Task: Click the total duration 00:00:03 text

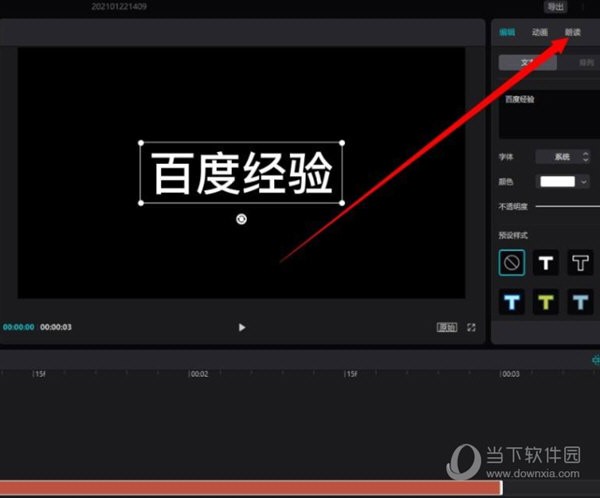Action: 56,327
